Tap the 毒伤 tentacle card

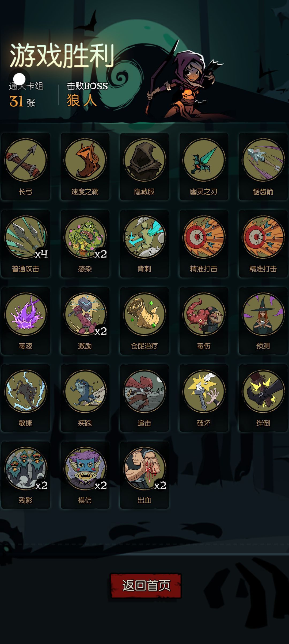[204, 314]
